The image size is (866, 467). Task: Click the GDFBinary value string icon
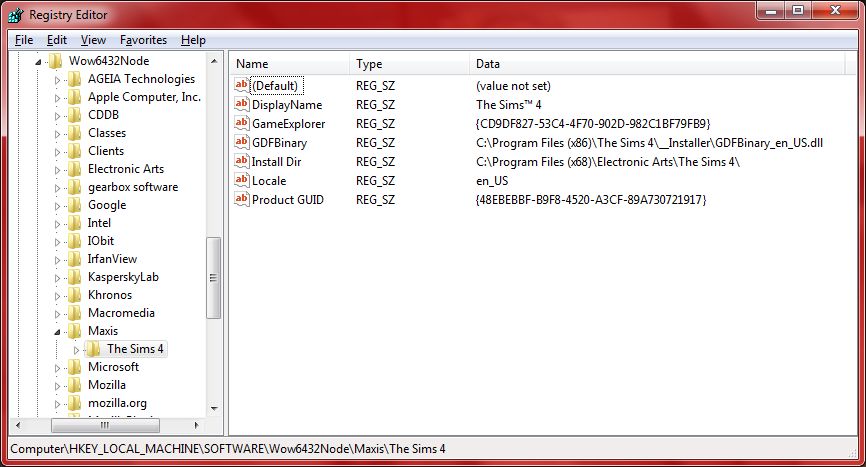[241, 142]
